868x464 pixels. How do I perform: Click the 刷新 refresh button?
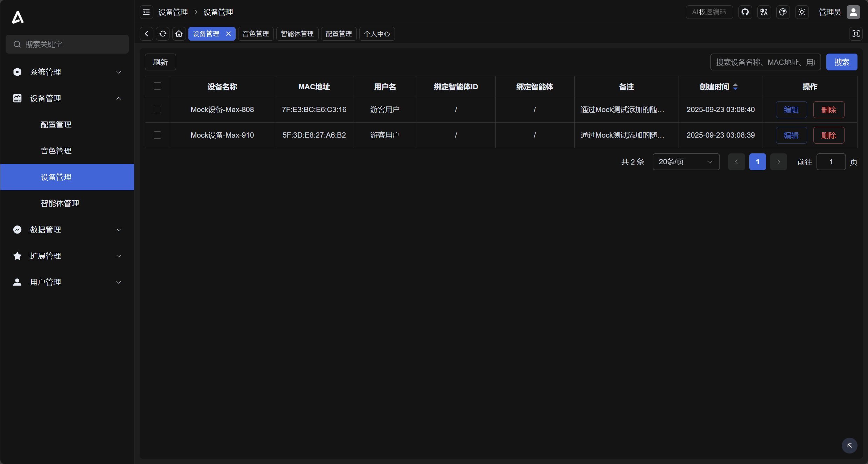click(160, 62)
